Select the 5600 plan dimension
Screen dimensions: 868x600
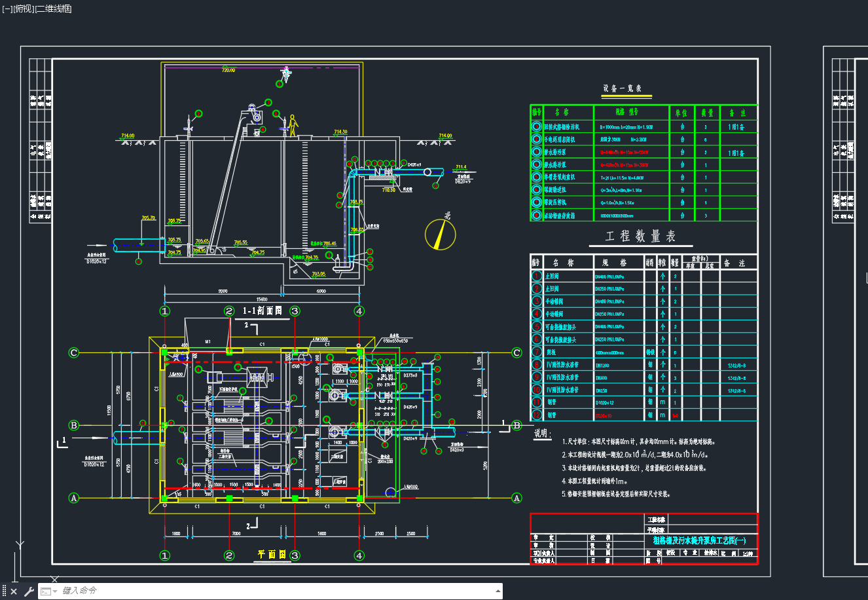[x=322, y=534]
